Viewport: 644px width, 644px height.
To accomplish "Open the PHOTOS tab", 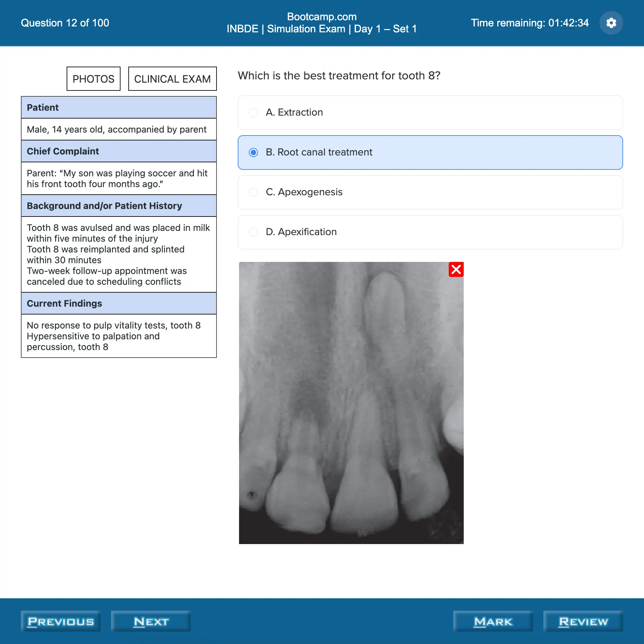I will coord(93,79).
